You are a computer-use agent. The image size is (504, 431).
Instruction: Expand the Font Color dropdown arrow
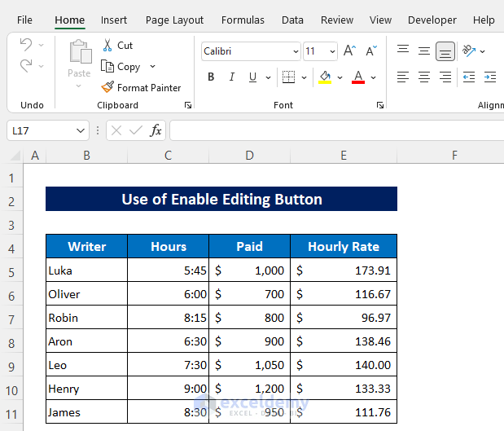tap(373, 77)
